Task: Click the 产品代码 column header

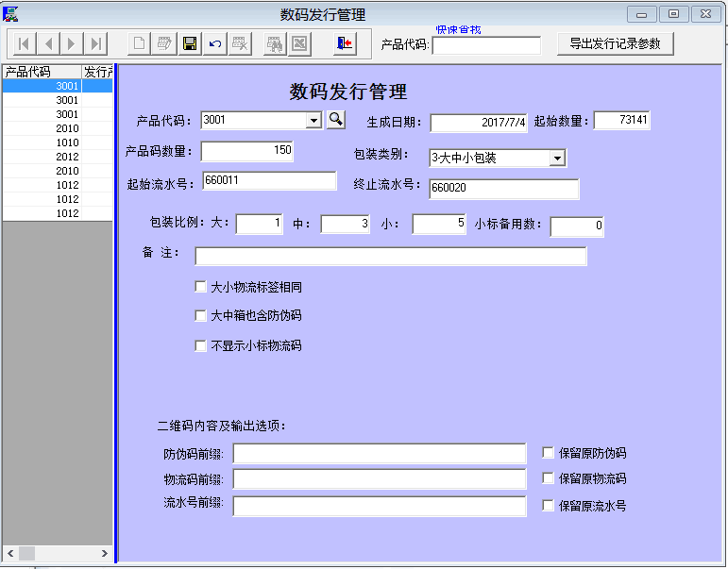Action: (42, 72)
